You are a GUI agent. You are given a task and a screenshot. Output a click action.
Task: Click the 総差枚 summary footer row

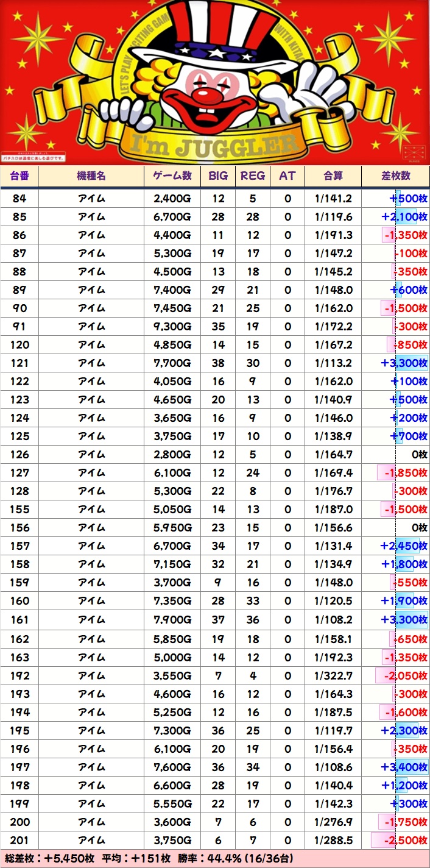pyautogui.click(x=215, y=858)
